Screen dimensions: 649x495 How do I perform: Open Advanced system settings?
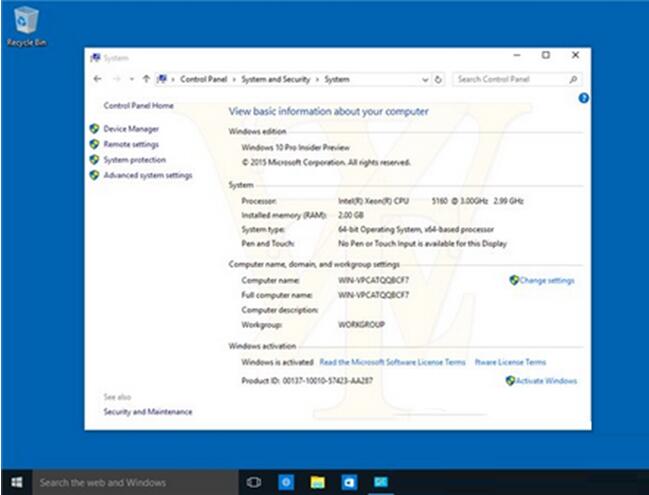[148, 175]
